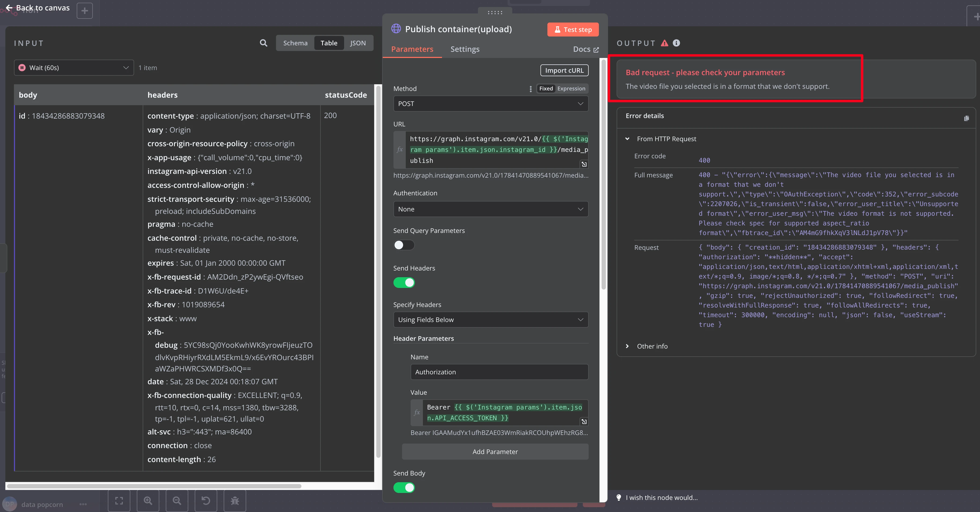Click the back arrow icon to canvas

click(9, 8)
